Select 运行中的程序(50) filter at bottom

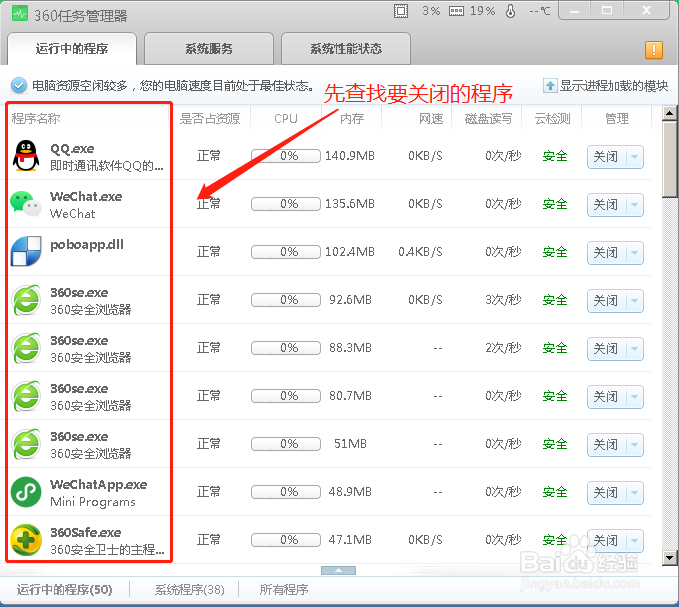[65, 589]
